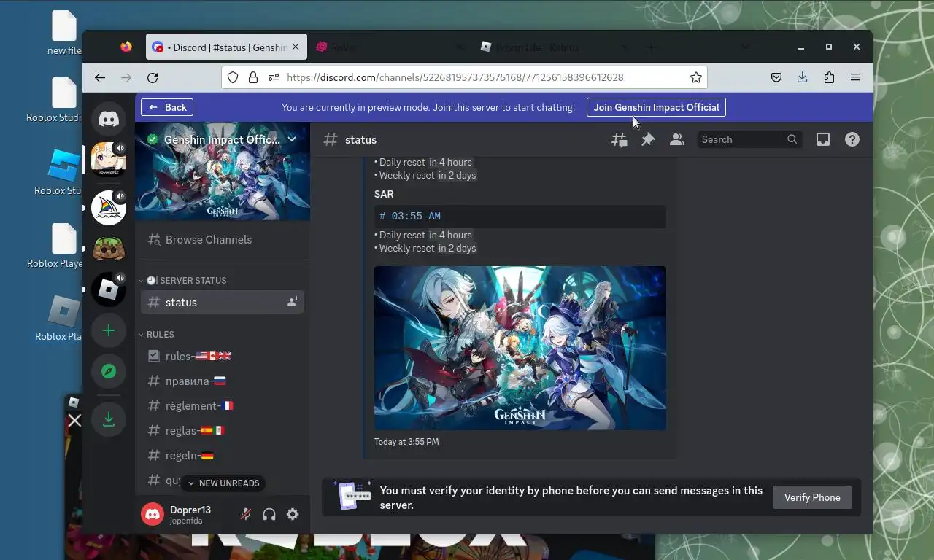The height and width of the screenshot is (560, 934).
Task: Click the Dopreг13 user avatar
Action: pyautogui.click(x=153, y=514)
